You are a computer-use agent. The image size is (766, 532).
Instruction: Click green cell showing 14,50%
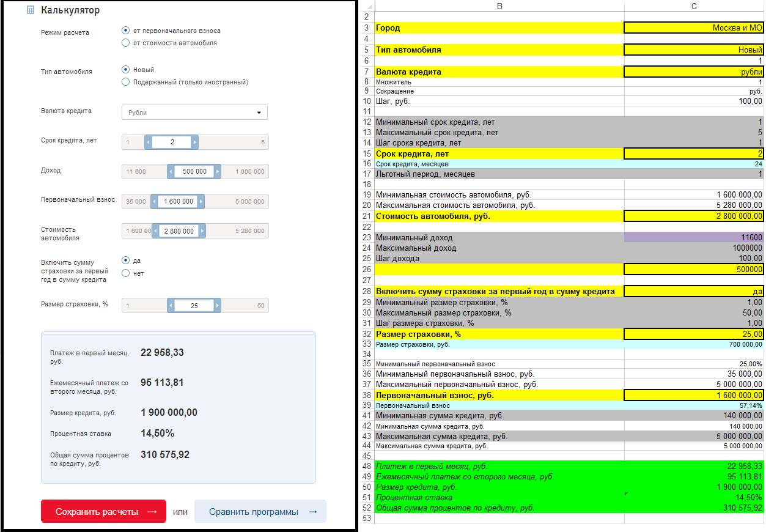[x=694, y=497]
